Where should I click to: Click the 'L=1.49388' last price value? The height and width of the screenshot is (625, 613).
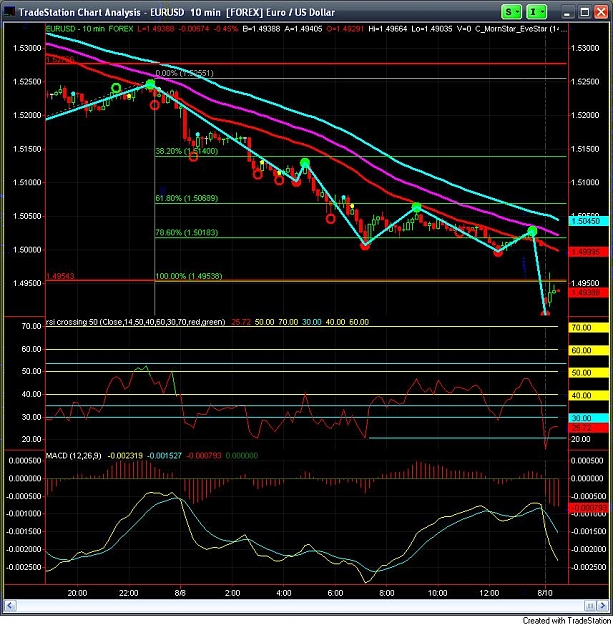pyautogui.click(x=156, y=29)
